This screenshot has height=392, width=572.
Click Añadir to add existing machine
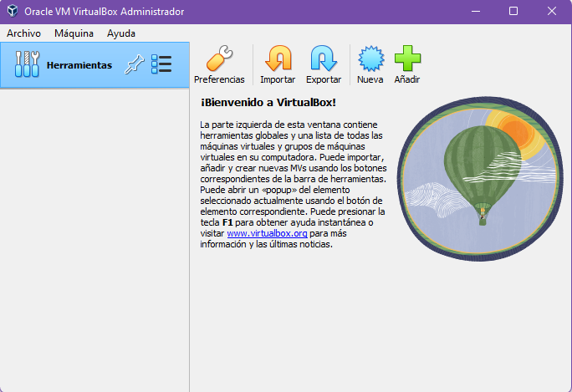click(407, 64)
